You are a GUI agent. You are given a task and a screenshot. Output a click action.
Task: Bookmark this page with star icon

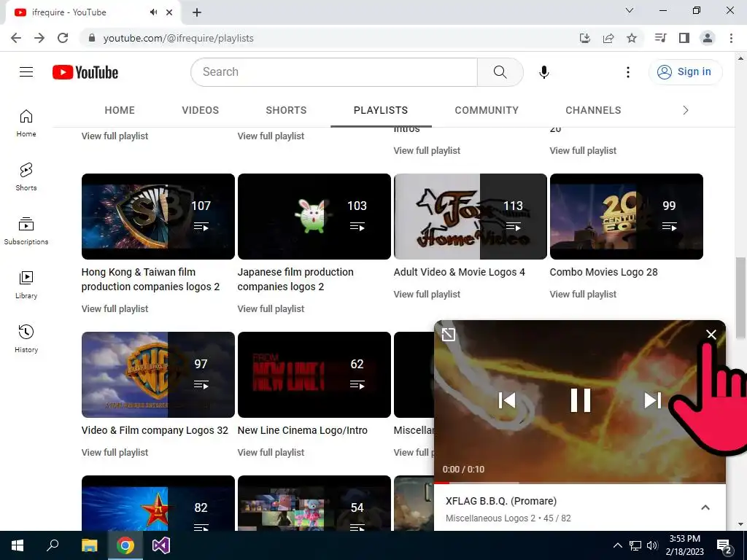[632, 38]
